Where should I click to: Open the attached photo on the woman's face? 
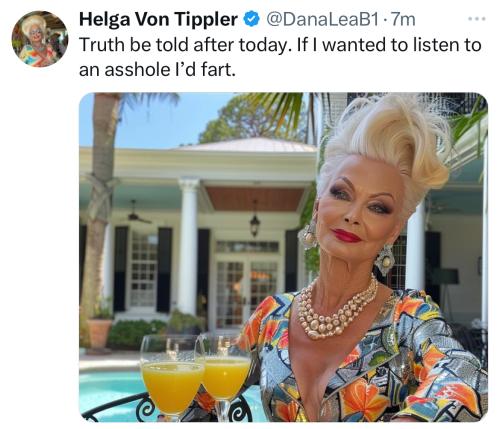click(358, 207)
